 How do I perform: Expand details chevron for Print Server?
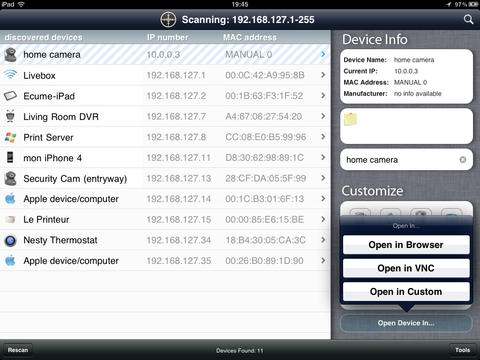(x=323, y=137)
